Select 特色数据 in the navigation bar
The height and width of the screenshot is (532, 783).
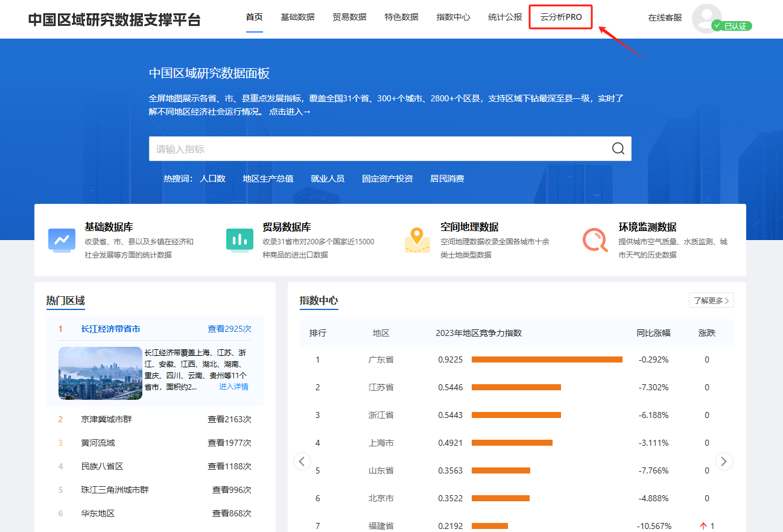pos(401,17)
